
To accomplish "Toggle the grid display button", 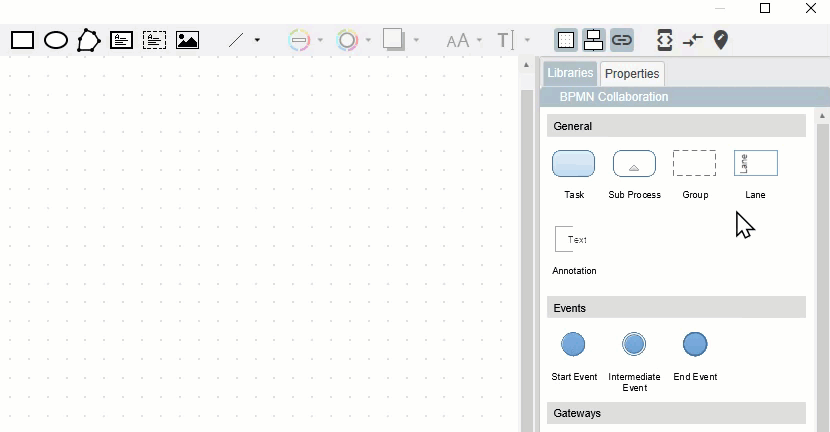I will (566, 40).
